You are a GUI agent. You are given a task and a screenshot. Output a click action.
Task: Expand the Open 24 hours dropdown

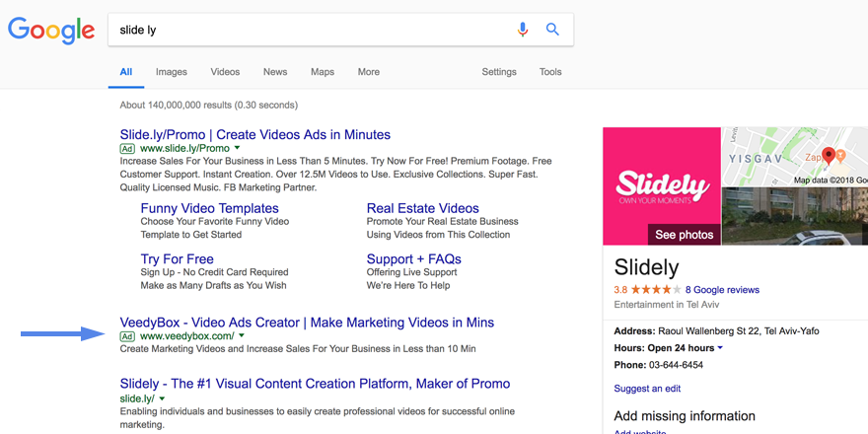[720, 348]
